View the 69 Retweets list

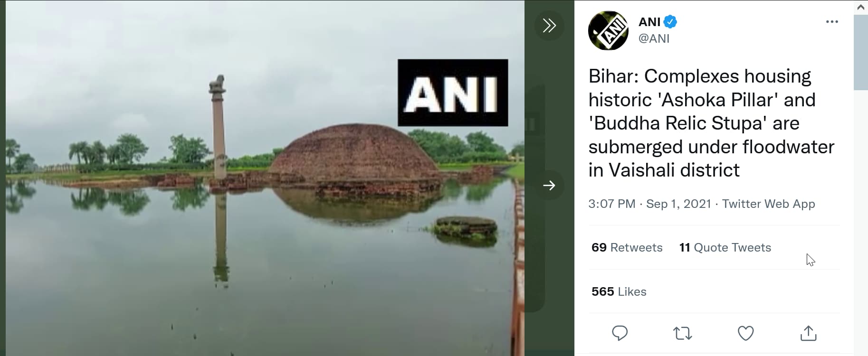tap(627, 247)
